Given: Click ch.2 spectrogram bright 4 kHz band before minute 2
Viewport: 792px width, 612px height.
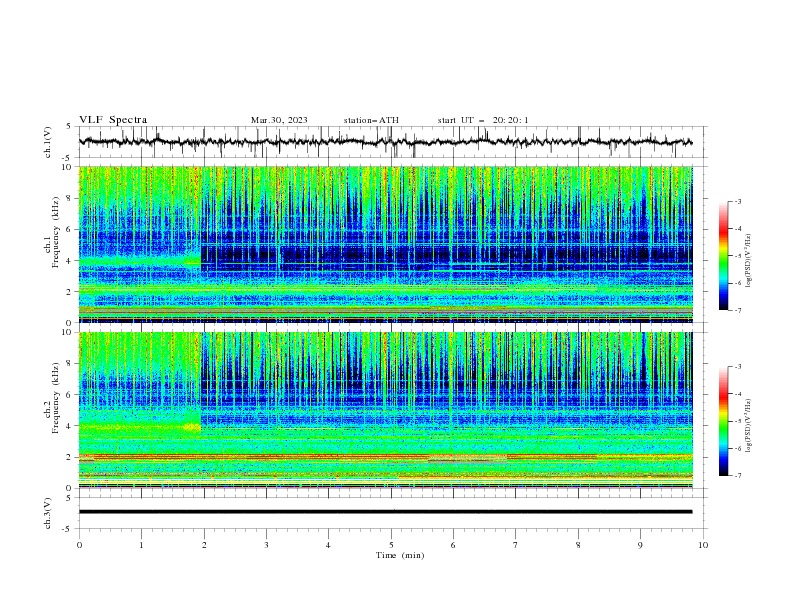Looking at the screenshot, I should (x=140, y=427).
